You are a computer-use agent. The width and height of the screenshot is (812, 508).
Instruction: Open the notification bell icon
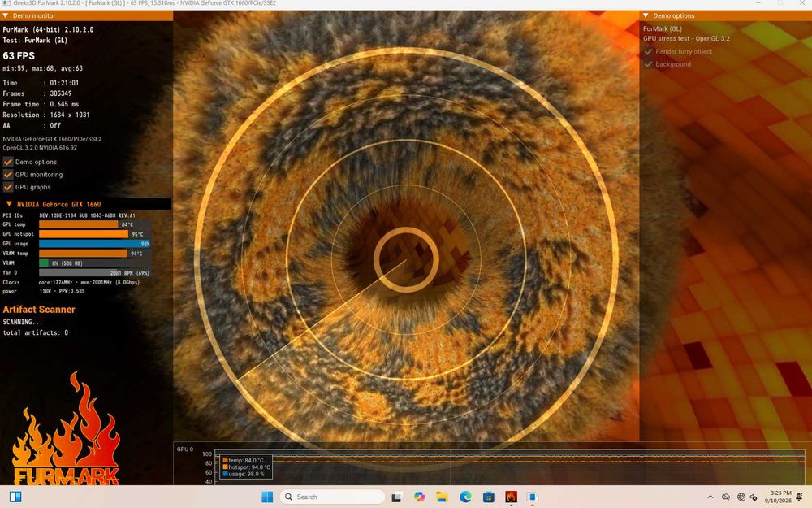point(800,497)
